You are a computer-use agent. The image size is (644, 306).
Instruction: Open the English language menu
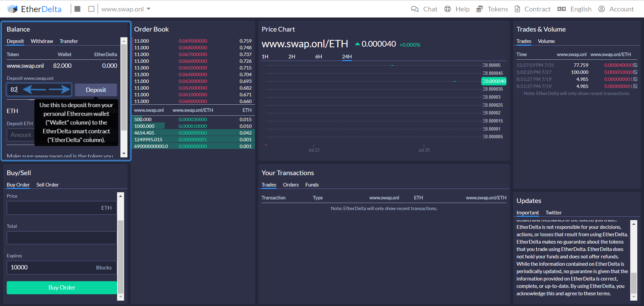574,9
